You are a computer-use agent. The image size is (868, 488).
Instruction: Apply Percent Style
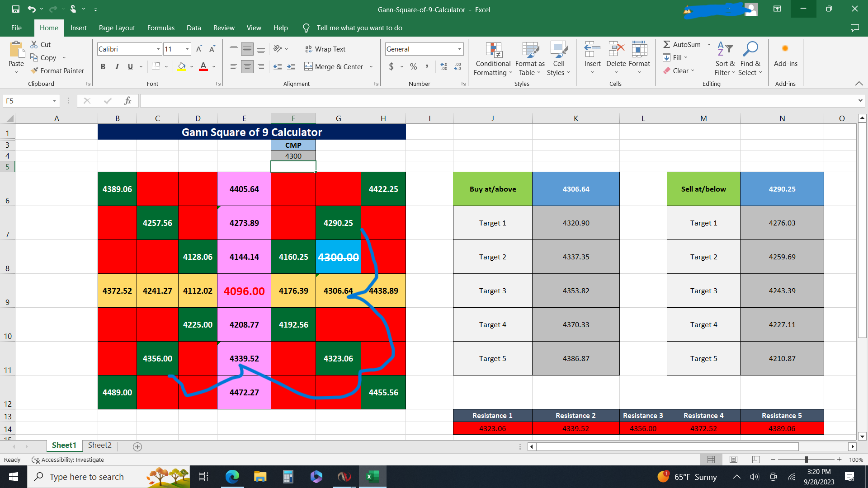pos(413,66)
